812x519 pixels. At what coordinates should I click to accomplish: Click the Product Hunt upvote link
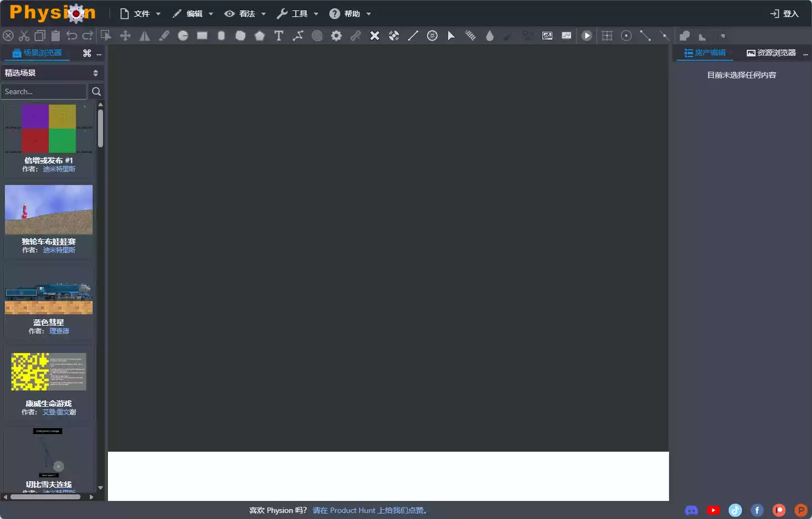click(x=370, y=510)
